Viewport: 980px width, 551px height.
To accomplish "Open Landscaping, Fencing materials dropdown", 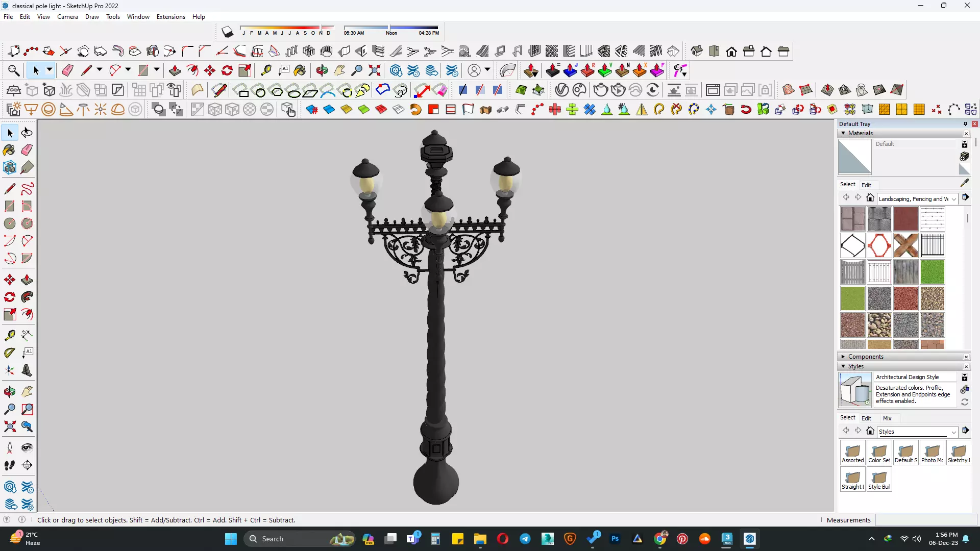I will (953, 199).
